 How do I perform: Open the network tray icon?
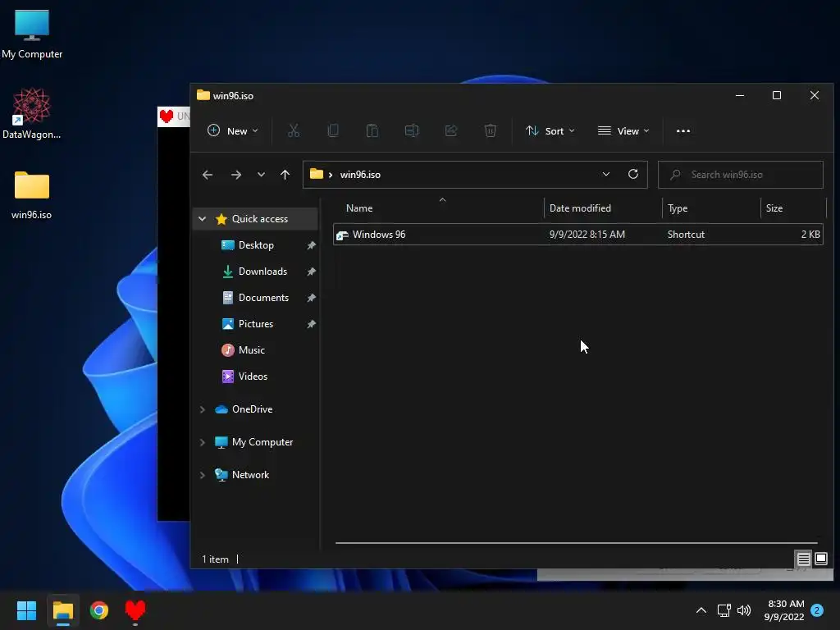(x=724, y=610)
